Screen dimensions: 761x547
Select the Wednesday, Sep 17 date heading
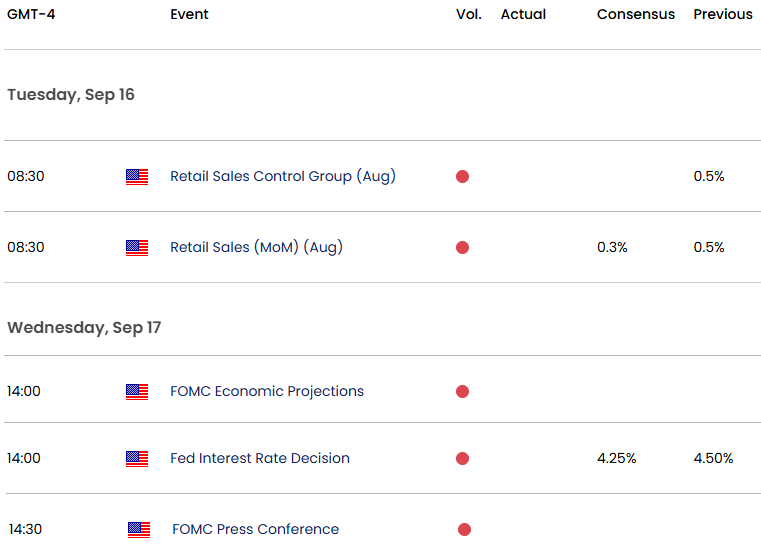(x=84, y=328)
